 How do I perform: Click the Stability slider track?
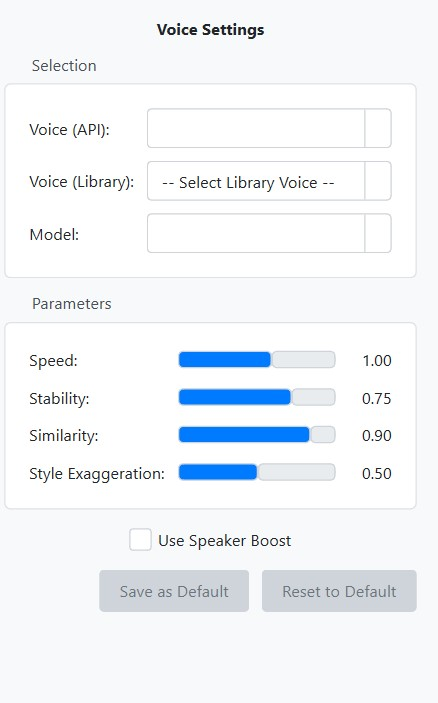[x=257, y=397]
